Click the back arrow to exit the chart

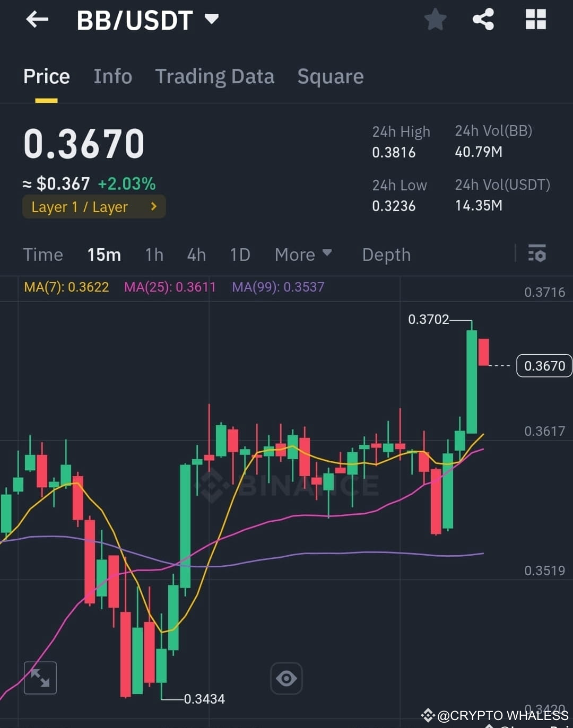pyautogui.click(x=36, y=20)
